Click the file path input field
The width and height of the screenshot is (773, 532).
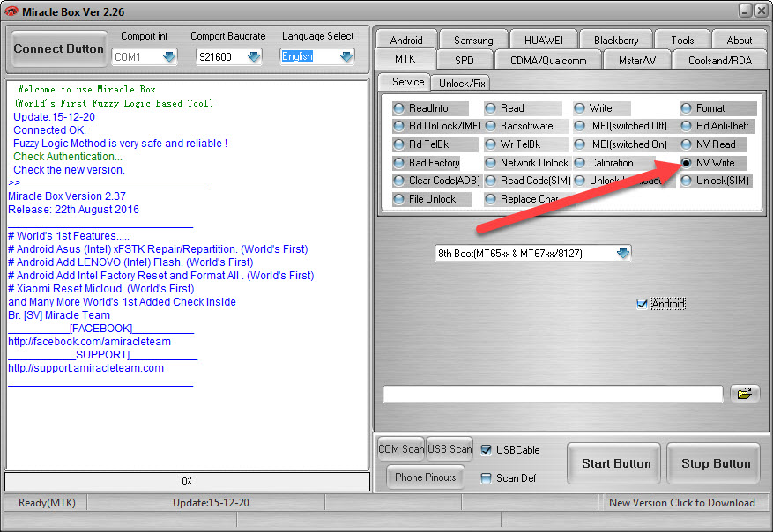point(553,394)
